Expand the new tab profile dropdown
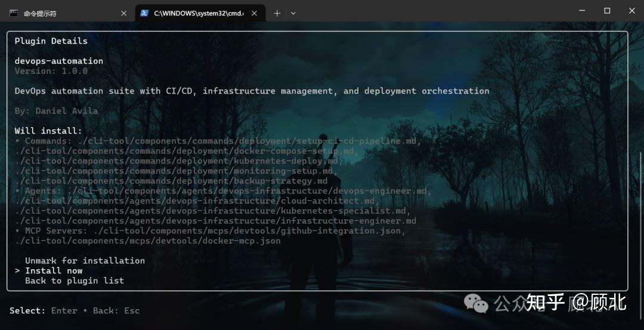This screenshot has height=330, width=644. (293, 13)
